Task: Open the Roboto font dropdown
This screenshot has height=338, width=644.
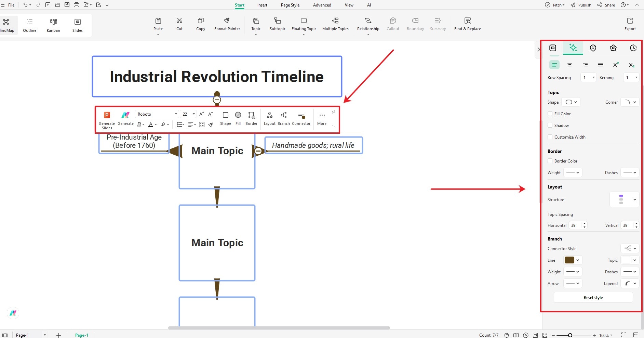Action: click(157, 114)
